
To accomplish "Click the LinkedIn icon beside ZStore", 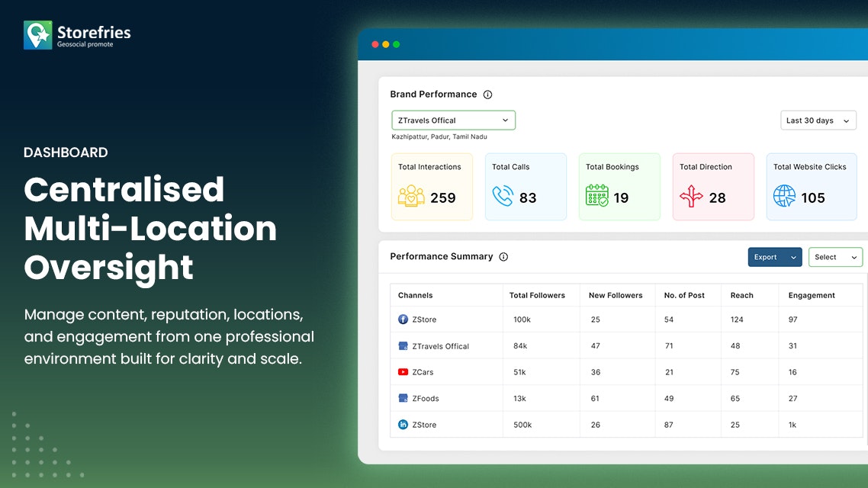I will (x=403, y=425).
